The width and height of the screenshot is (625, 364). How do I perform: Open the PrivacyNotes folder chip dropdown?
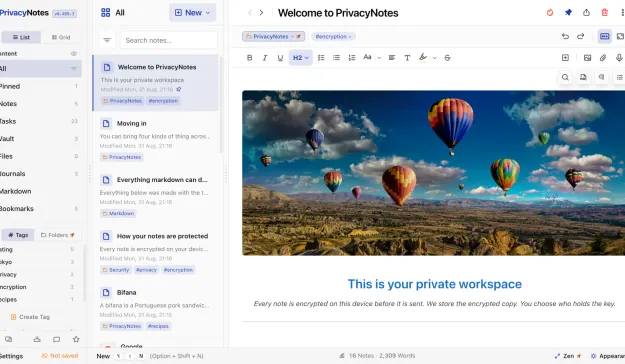coord(273,36)
